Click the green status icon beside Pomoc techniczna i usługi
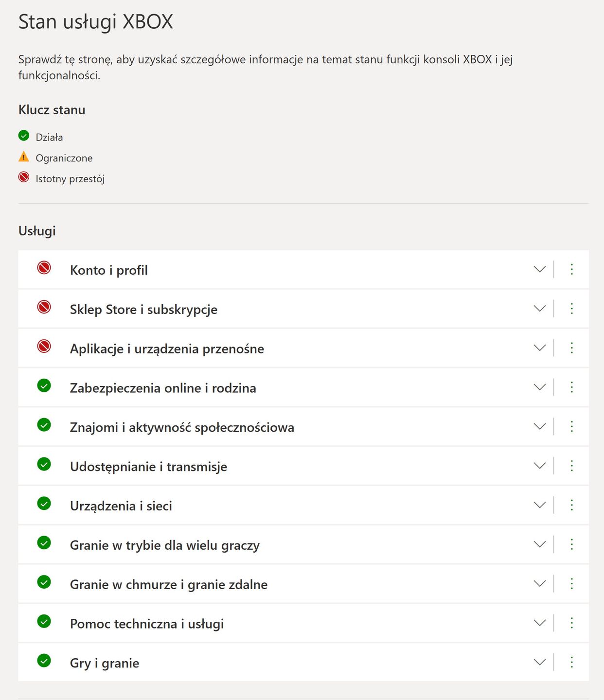 [44, 621]
